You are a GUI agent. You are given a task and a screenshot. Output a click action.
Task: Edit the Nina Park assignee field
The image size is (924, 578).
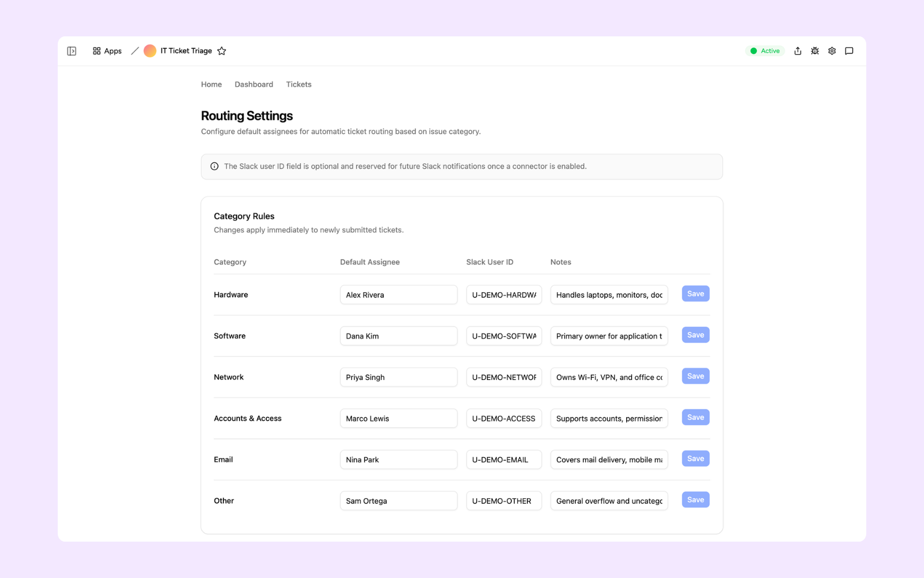click(x=399, y=460)
